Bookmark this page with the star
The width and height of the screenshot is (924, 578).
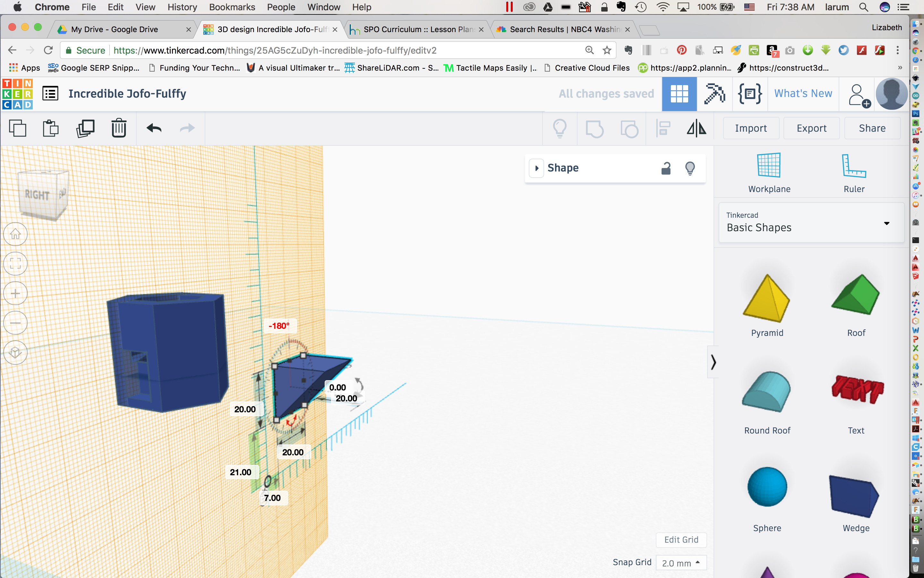(607, 50)
